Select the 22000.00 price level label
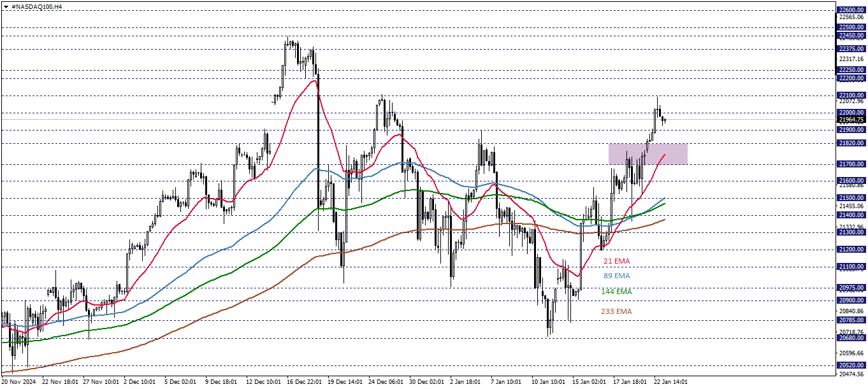868x389 pixels. [x=851, y=113]
